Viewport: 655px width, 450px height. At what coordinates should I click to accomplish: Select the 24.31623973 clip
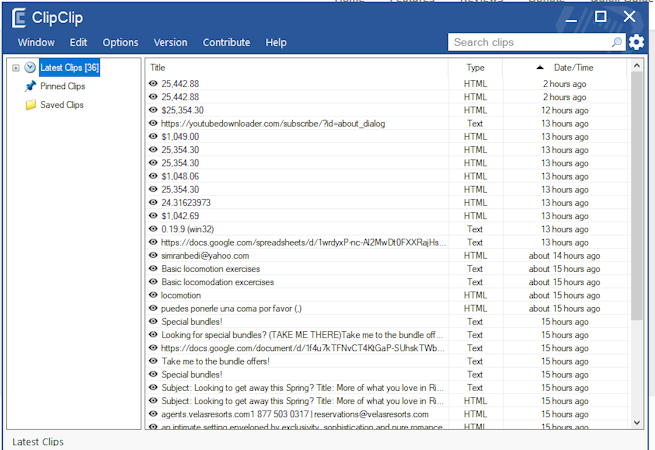click(x=186, y=203)
